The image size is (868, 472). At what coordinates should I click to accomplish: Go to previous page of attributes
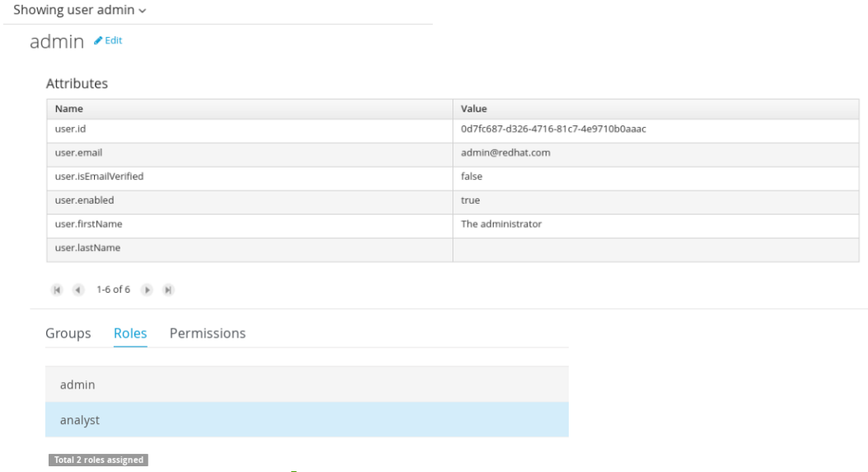pyautogui.click(x=77, y=290)
